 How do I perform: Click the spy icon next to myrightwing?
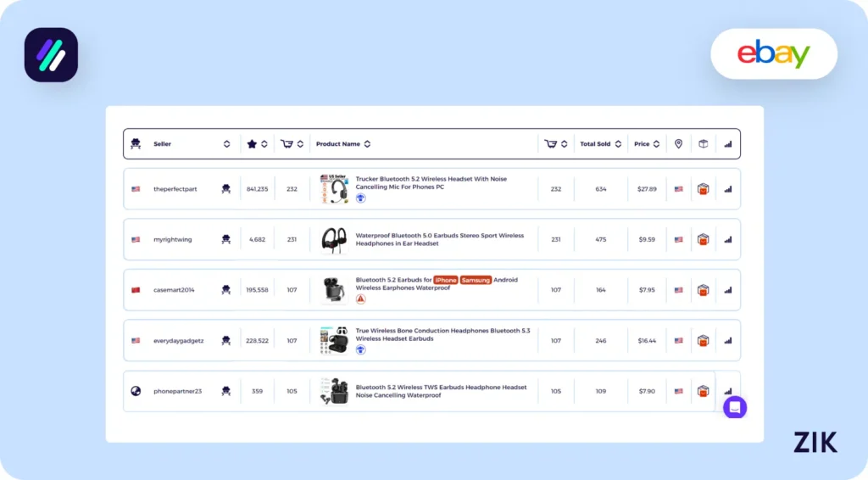click(x=225, y=240)
